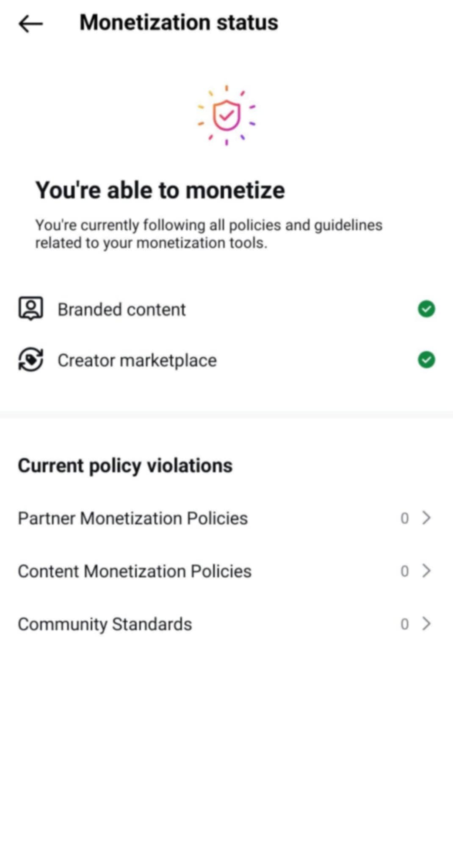Tap the green checkmark beside Creator marketplace
The height and width of the screenshot is (868, 453).
pos(426,360)
